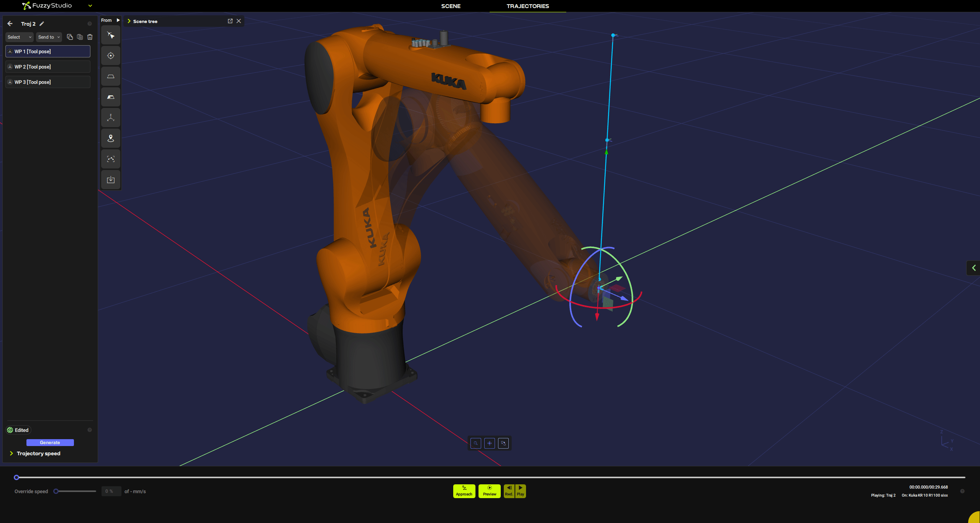Open help icon next to Edited status
This screenshot has width=980, height=523.
click(90, 430)
